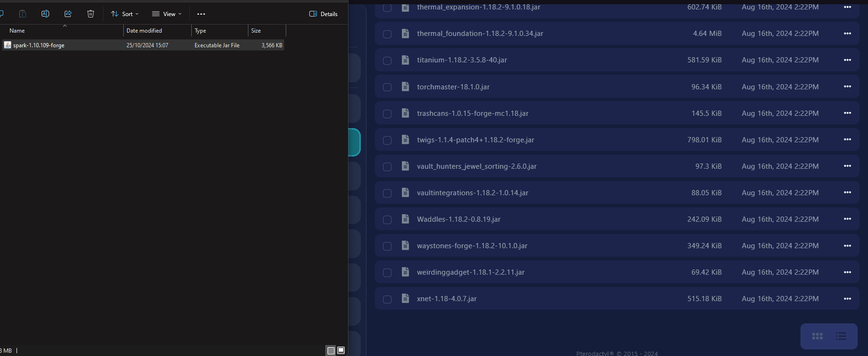Click the large icons view button in Explorer status bar

[x=341, y=350]
